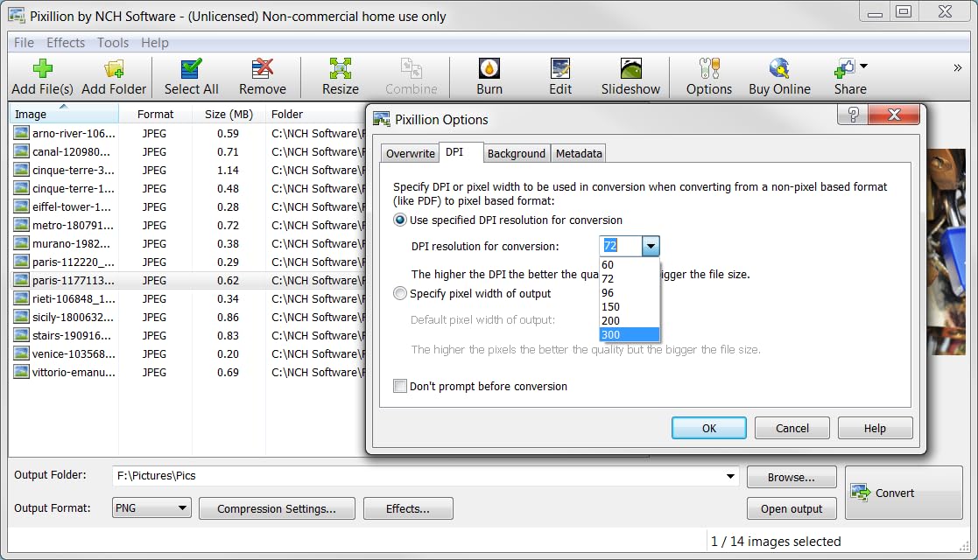Viewport: 978px width, 560px height.
Task: Enable Don't prompt before conversion checkbox
Action: 400,386
